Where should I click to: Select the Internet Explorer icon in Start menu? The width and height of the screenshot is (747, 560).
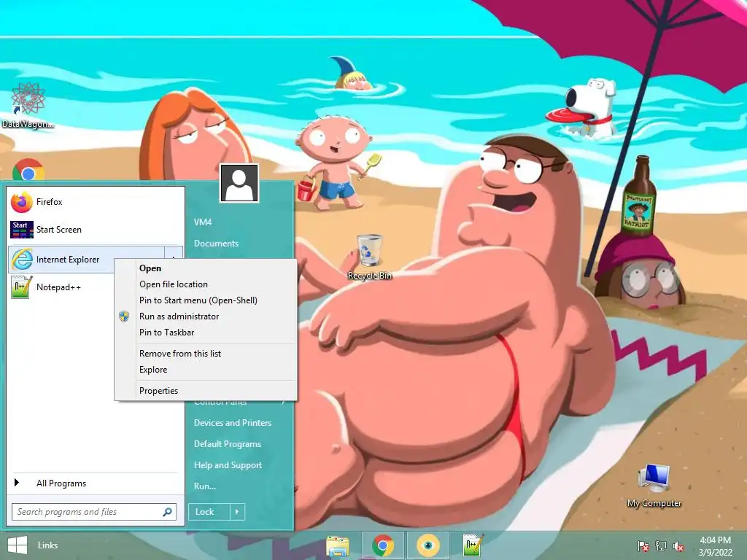point(22,260)
